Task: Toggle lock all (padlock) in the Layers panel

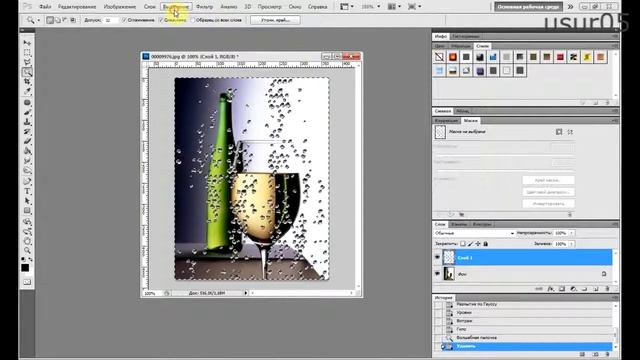Action: click(x=486, y=244)
